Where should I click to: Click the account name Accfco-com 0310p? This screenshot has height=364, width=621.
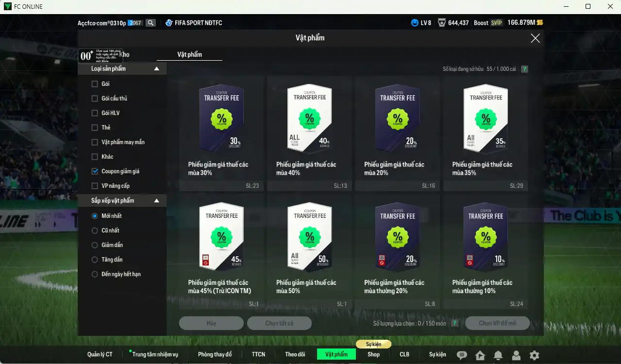[x=102, y=23]
